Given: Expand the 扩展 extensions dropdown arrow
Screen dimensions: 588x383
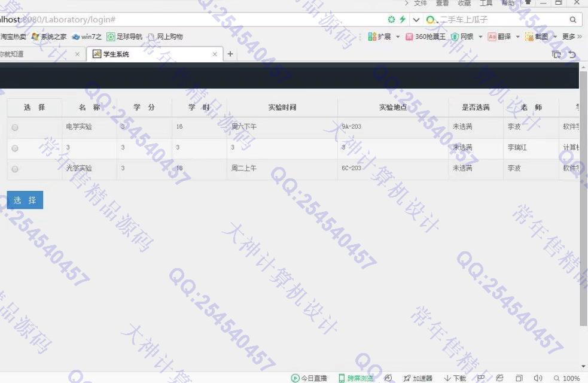Looking at the screenshot, I should (x=398, y=37).
